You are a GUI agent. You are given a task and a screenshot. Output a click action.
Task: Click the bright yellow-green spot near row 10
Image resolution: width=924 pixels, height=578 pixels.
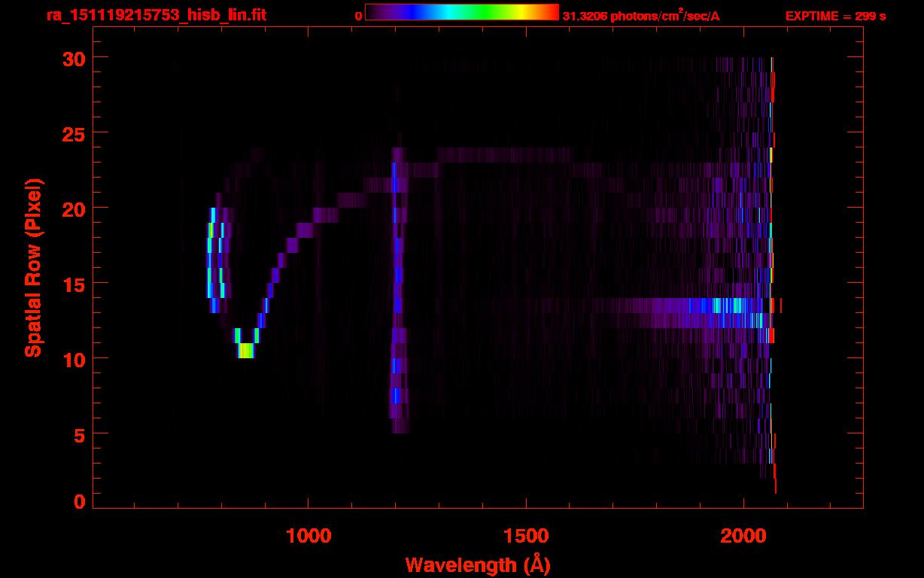(246, 351)
